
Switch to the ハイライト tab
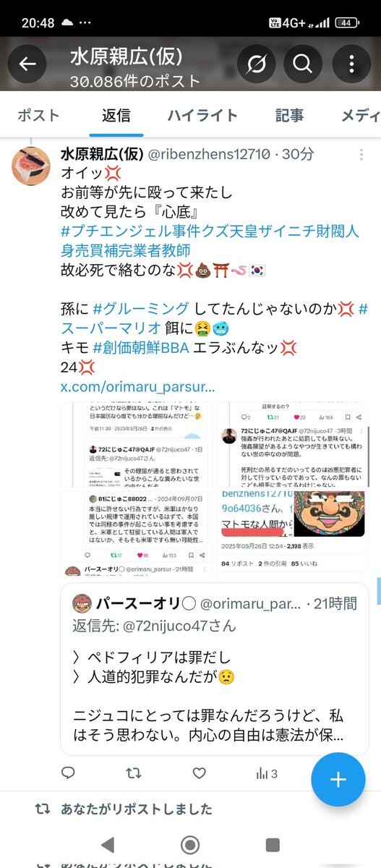coord(202,115)
